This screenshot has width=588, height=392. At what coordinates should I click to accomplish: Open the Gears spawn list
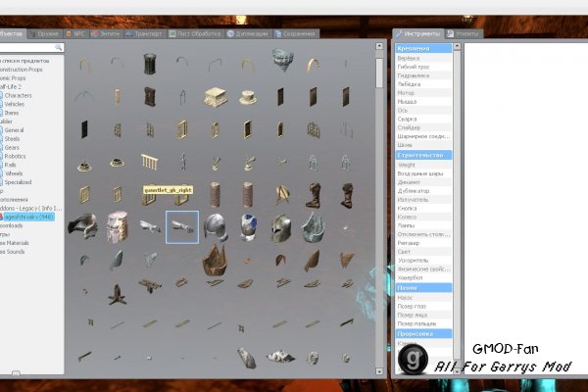pos(12,147)
